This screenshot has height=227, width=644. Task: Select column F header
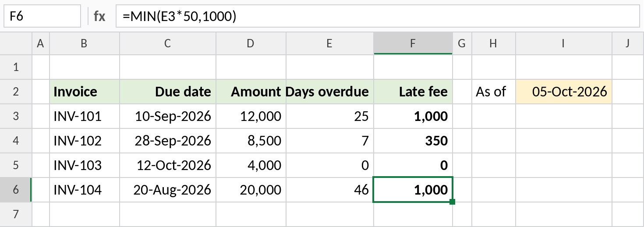[x=413, y=43]
